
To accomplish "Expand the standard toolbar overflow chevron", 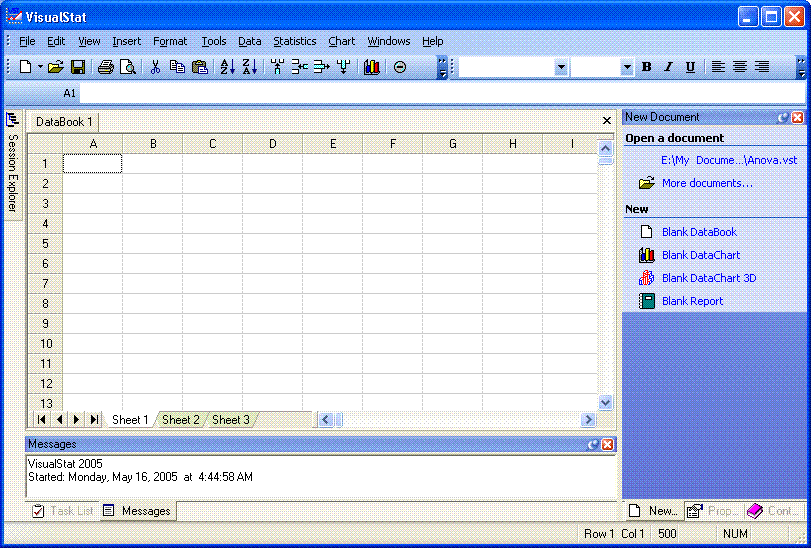I will (x=442, y=67).
